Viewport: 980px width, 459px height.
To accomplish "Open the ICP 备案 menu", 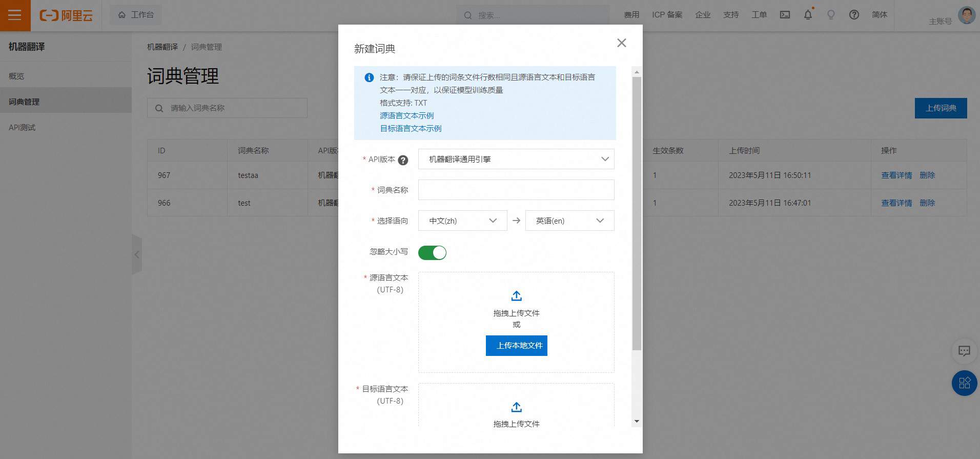I will 667,15.
